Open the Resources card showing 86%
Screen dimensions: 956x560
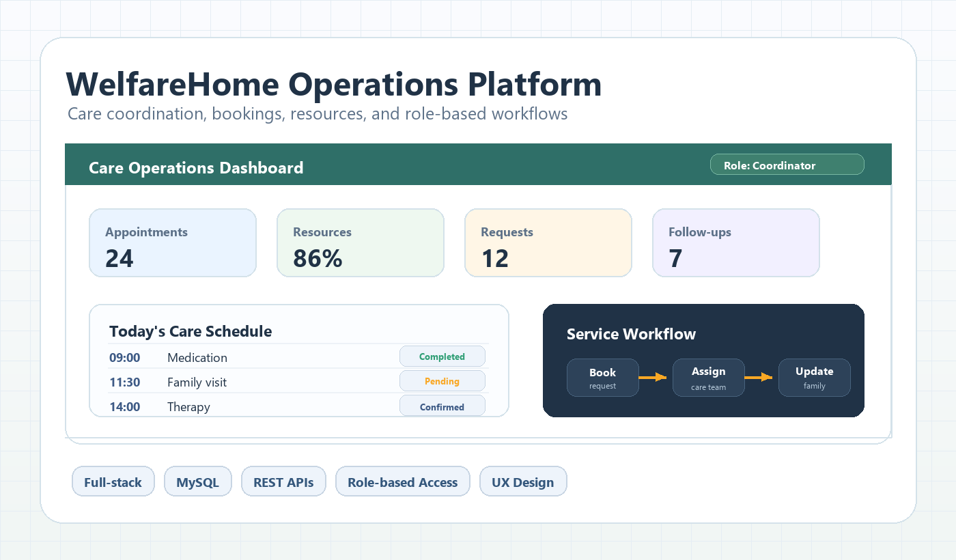point(361,243)
